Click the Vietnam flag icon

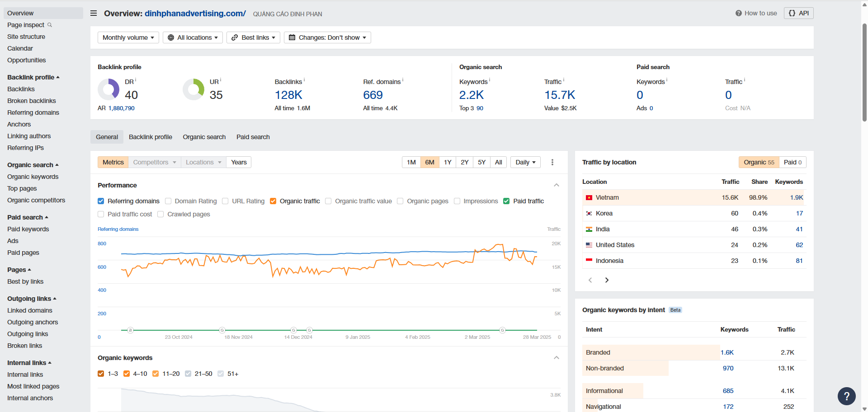point(589,197)
